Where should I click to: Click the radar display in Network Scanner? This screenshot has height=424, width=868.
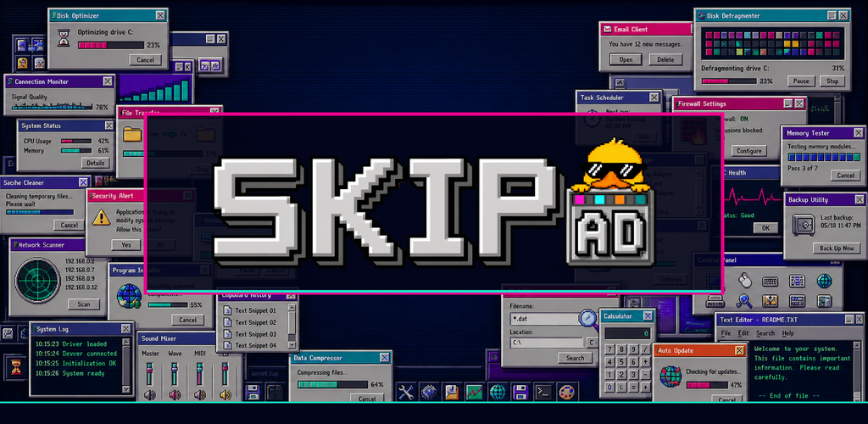(37, 281)
